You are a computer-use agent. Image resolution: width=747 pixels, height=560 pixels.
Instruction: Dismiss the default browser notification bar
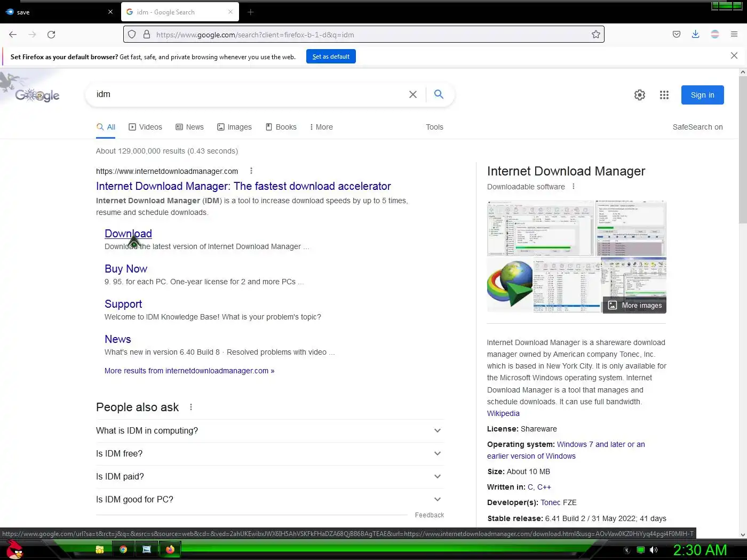[734, 55]
